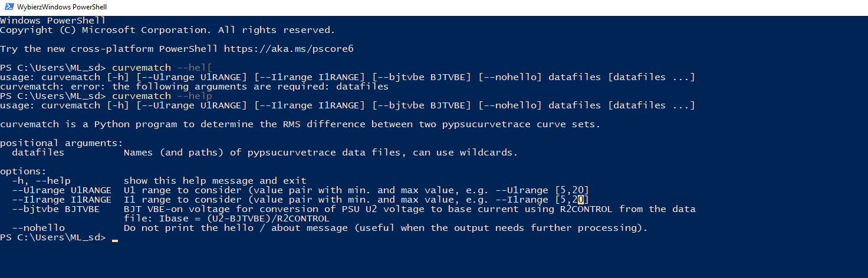Click the --nohello option at the bottom
The width and height of the screenshot is (868, 278).
click(38, 228)
